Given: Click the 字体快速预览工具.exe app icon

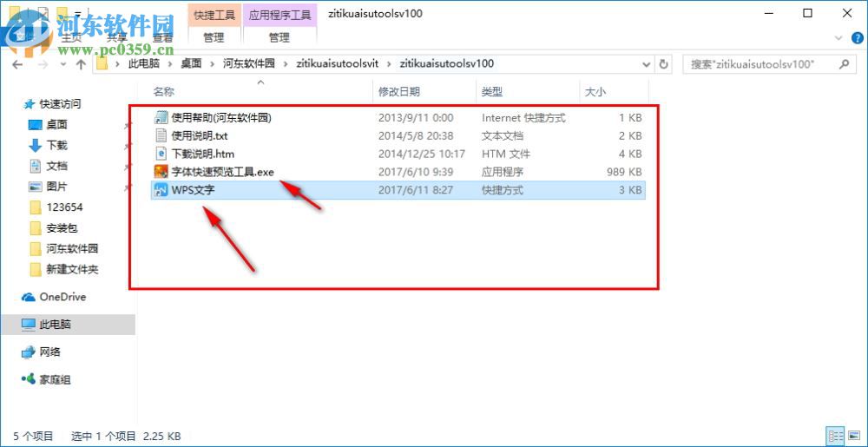Looking at the screenshot, I should point(161,172).
